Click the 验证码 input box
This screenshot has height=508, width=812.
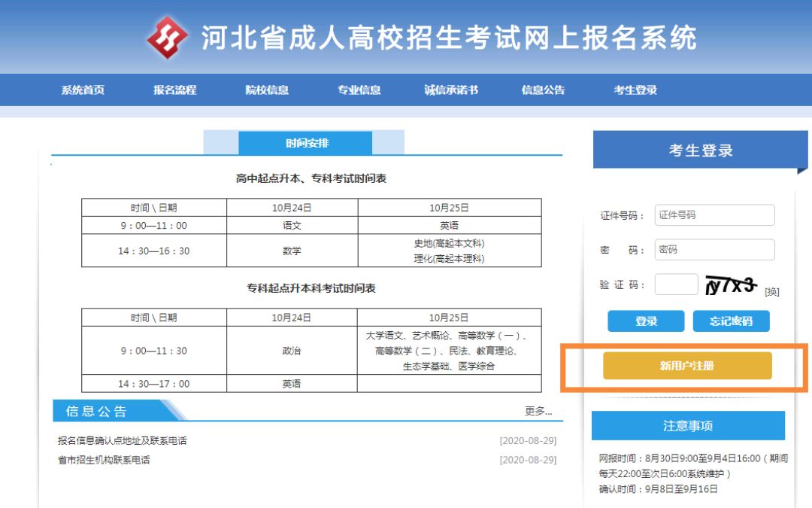pyautogui.click(x=675, y=284)
